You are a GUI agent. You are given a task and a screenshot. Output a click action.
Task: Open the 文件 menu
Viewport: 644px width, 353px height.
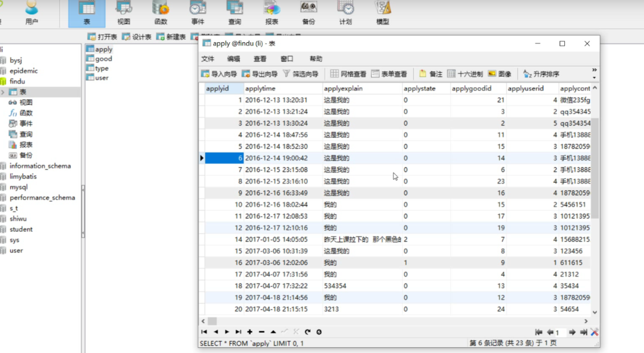(x=208, y=59)
